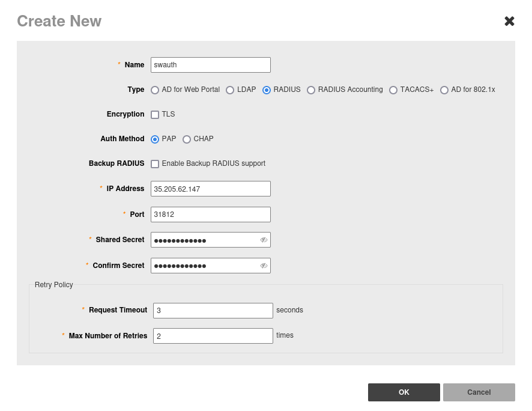The image size is (532, 411).
Task: Focus the Max Number of Retries field
Action: coord(213,336)
